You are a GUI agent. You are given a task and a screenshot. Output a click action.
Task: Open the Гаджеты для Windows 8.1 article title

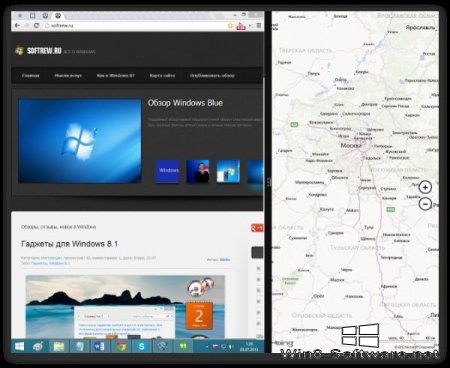coord(69,244)
